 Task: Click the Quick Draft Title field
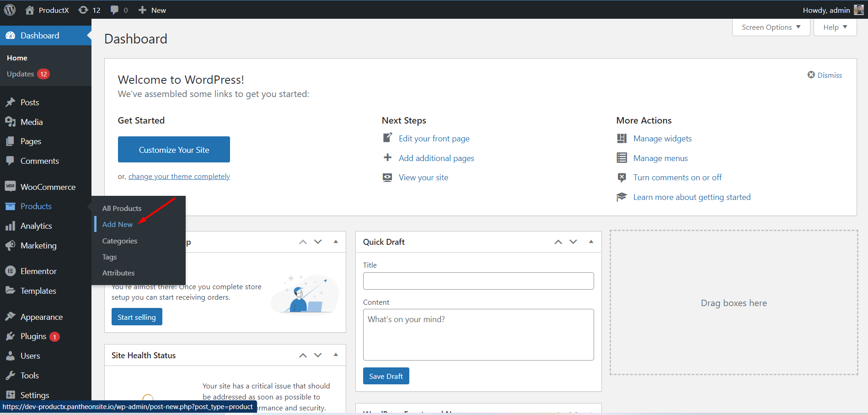(478, 281)
